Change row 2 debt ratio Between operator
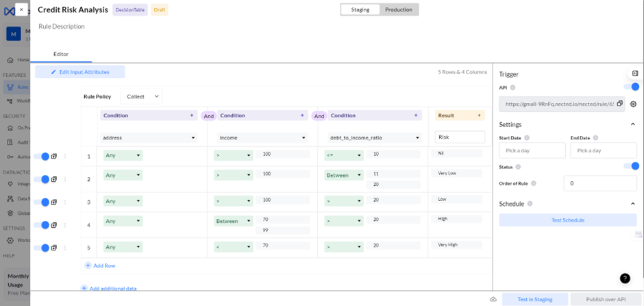Screen dimensions: 644x306 (x=344, y=175)
